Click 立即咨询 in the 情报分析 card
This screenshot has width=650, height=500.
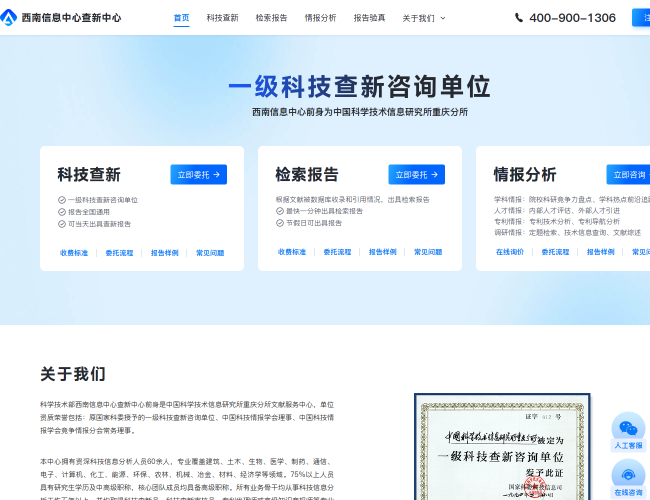tap(628, 175)
